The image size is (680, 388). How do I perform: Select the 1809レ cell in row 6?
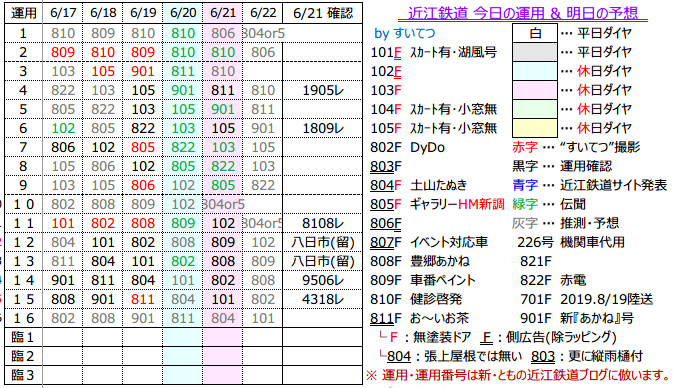322,128
